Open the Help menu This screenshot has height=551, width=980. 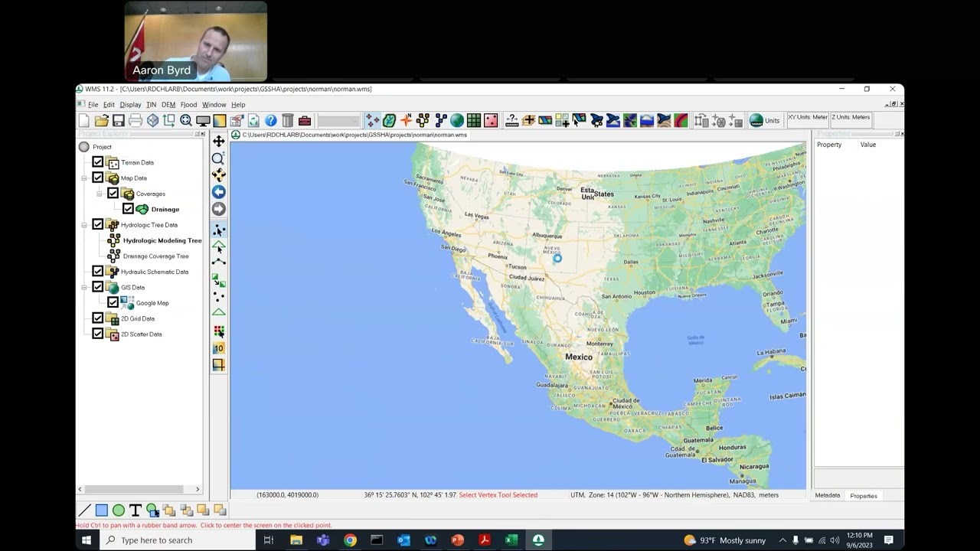238,105
